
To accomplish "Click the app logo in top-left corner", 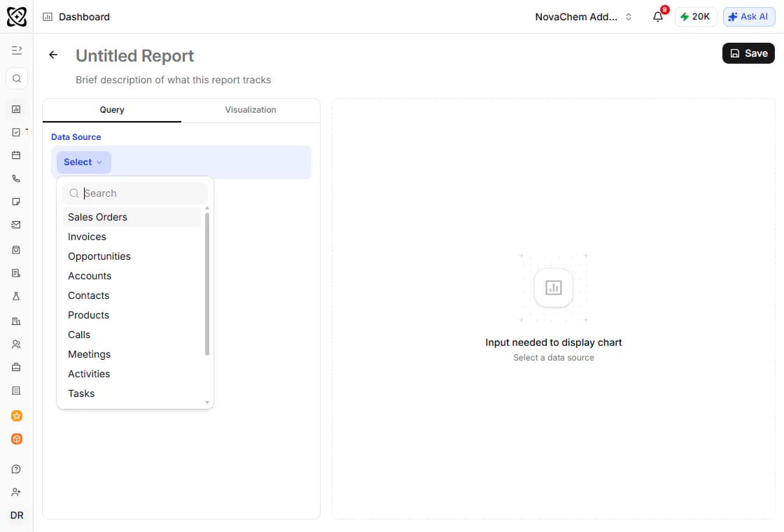I will click(x=17, y=17).
